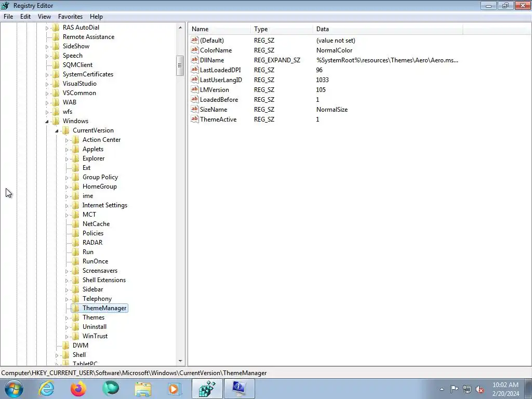532x399 pixels.
Task: Click the Explorer folder icon
Action: click(x=76, y=158)
